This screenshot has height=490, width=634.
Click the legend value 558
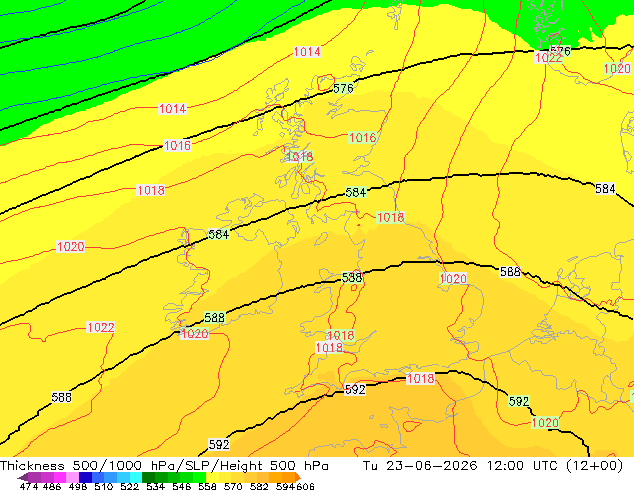click(207, 486)
